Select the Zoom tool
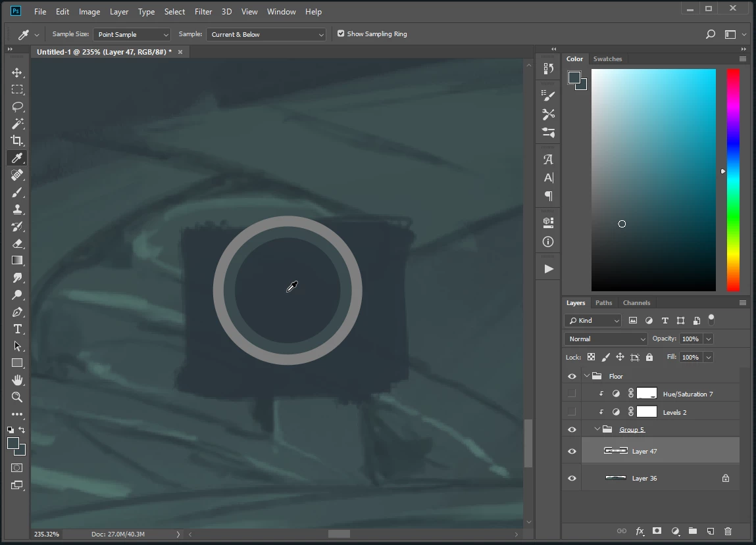Image resolution: width=756 pixels, height=545 pixels. [17, 397]
